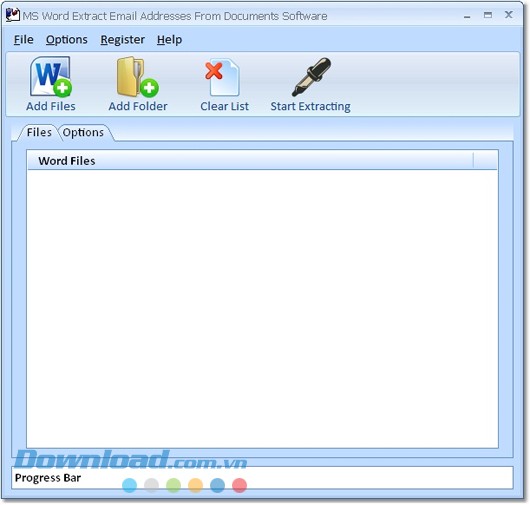
Task: Click the Word Files column header
Action: click(x=250, y=161)
